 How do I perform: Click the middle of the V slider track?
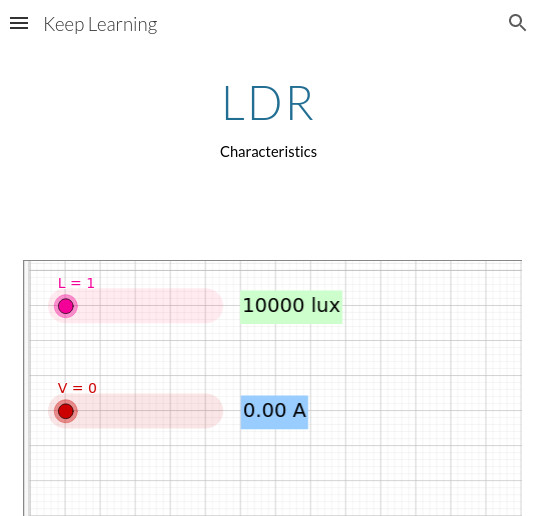click(136, 411)
